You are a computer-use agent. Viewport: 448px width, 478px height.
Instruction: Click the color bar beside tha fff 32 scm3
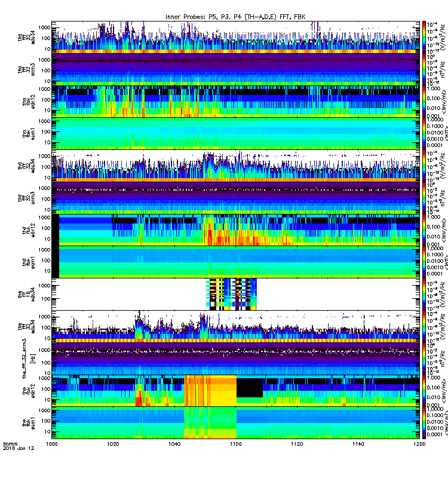[424, 69]
